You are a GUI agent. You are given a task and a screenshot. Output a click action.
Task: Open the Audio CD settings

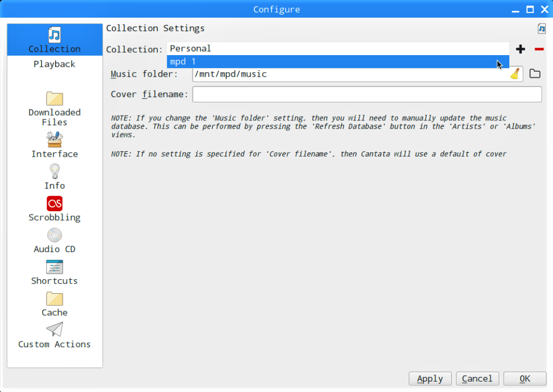pos(55,240)
